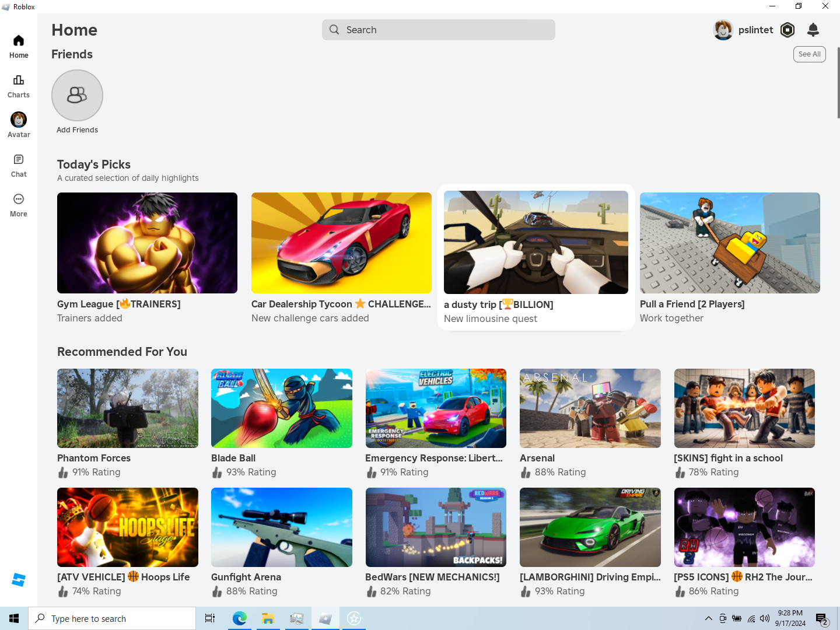The width and height of the screenshot is (840, 630).
Task: Open Emergency Response Liberty thumbnail
Action: point(436,408)
